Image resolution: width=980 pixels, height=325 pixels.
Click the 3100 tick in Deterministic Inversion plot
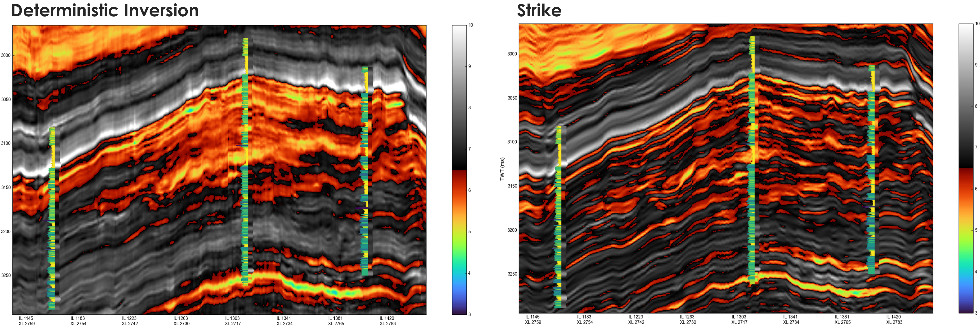(x=6, y=143)
